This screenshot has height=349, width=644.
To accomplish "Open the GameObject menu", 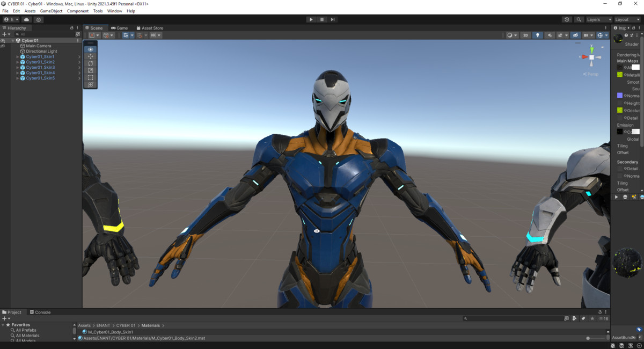I will [51, 11].
